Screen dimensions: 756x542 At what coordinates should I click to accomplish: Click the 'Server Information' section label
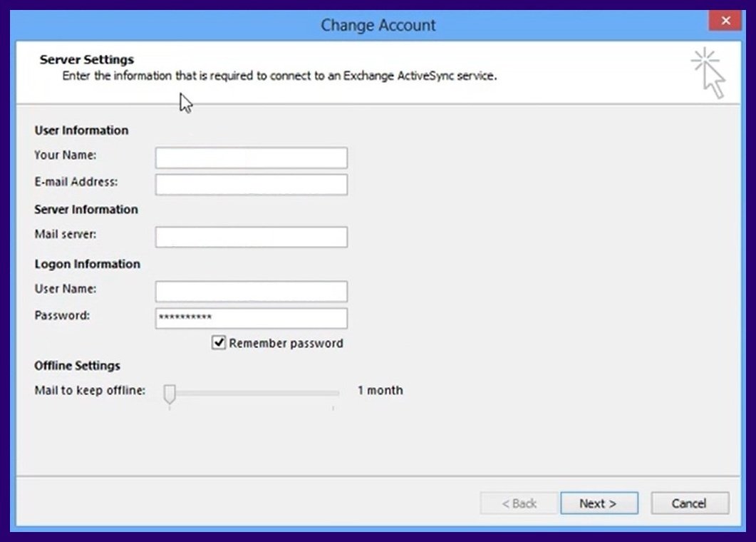click(86, 210)
